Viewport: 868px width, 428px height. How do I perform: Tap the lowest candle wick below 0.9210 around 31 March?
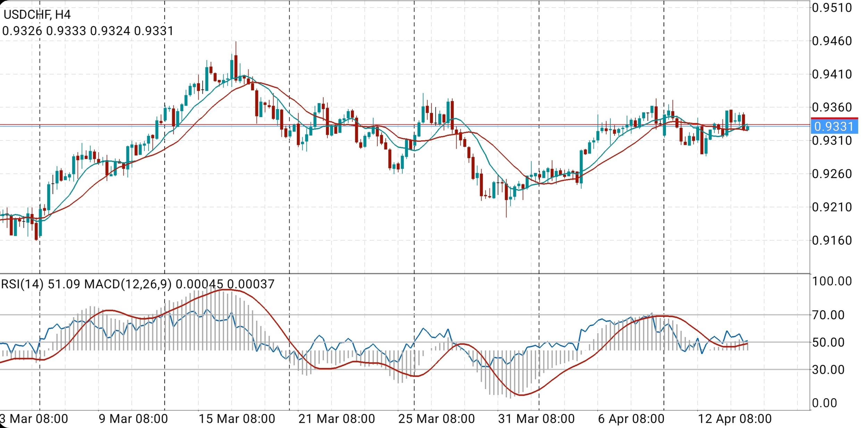pyautogui.click(x=506, y=198)
